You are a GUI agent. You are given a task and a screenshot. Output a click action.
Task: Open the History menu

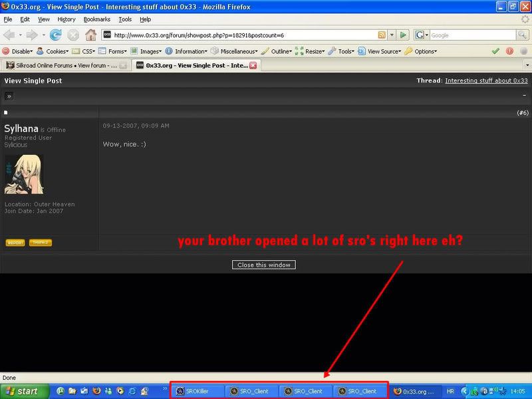[x=66, y=19]
